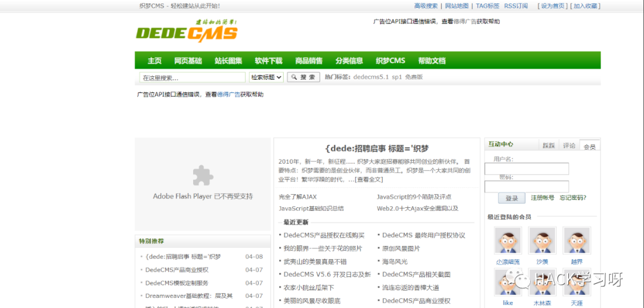
Task: Open member name 越界 link
Action: pos(576,262)
